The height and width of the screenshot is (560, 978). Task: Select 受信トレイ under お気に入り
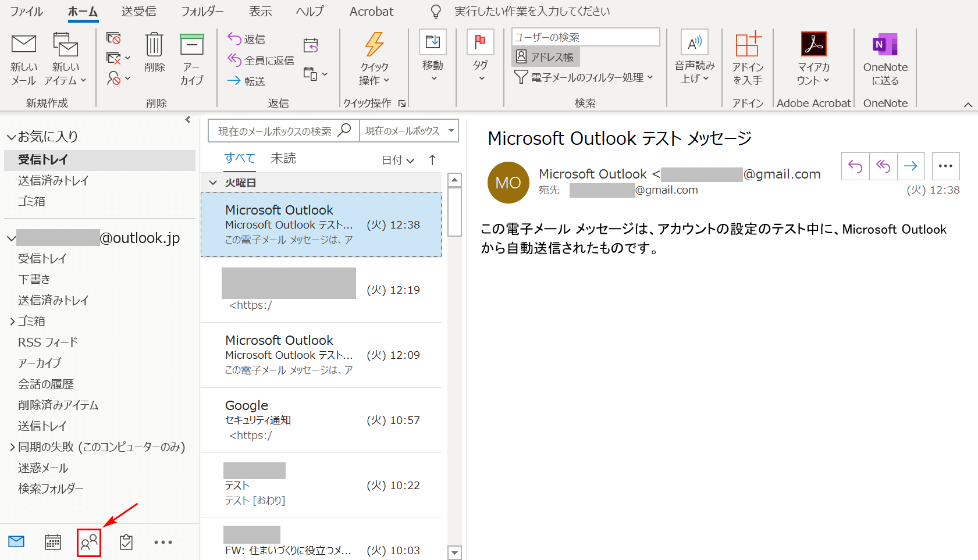(x=99, y=159)
